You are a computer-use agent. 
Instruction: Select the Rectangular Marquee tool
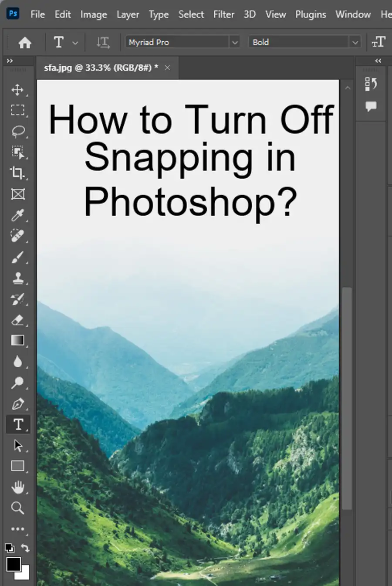pos(17,110)
